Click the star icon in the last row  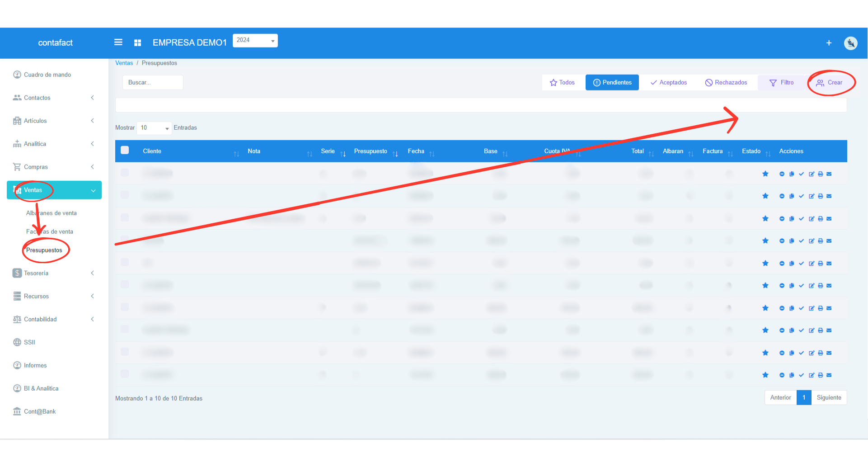765,375
